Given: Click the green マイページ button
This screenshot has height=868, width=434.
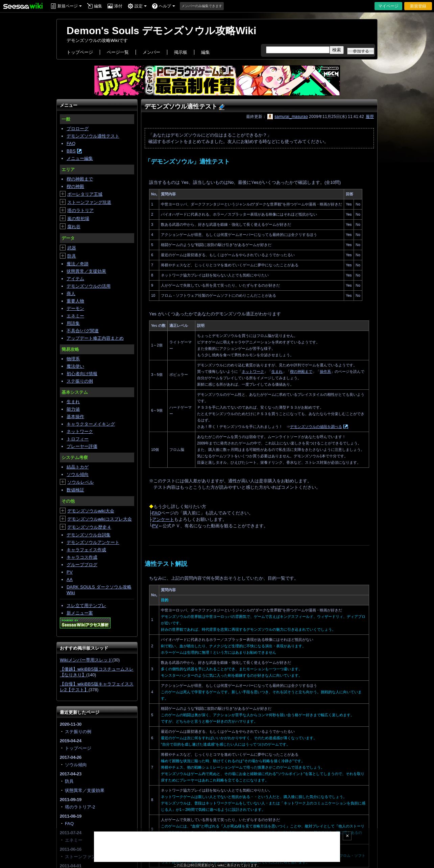Looking at the screenshot, I should coord(388,6).
